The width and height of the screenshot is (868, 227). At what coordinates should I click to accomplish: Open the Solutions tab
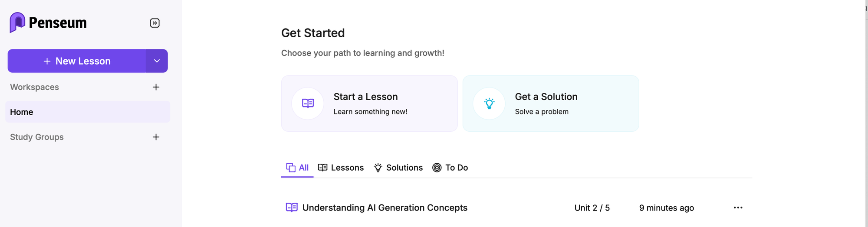[398, 168]
